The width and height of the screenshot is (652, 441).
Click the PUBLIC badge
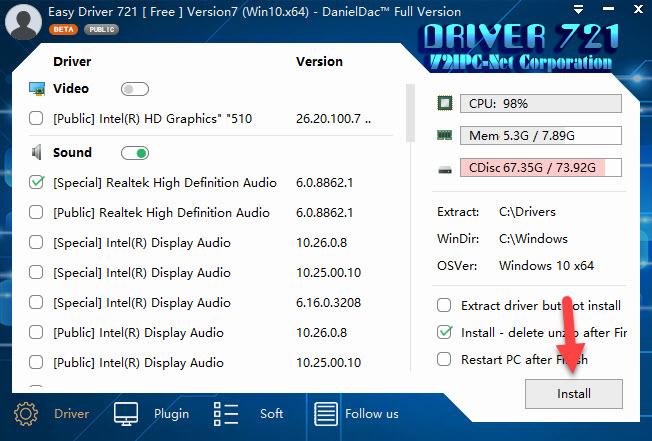[101, 30]
